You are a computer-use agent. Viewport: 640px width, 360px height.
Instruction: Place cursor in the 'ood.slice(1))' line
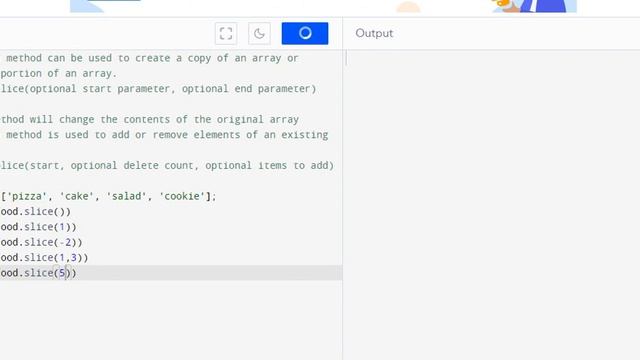click(x=38, y=227)
